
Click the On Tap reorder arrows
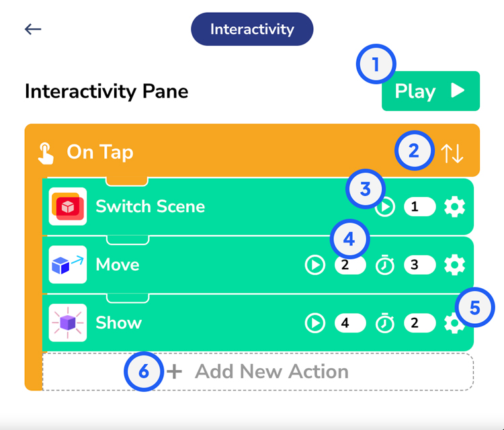tap(453, 153)
